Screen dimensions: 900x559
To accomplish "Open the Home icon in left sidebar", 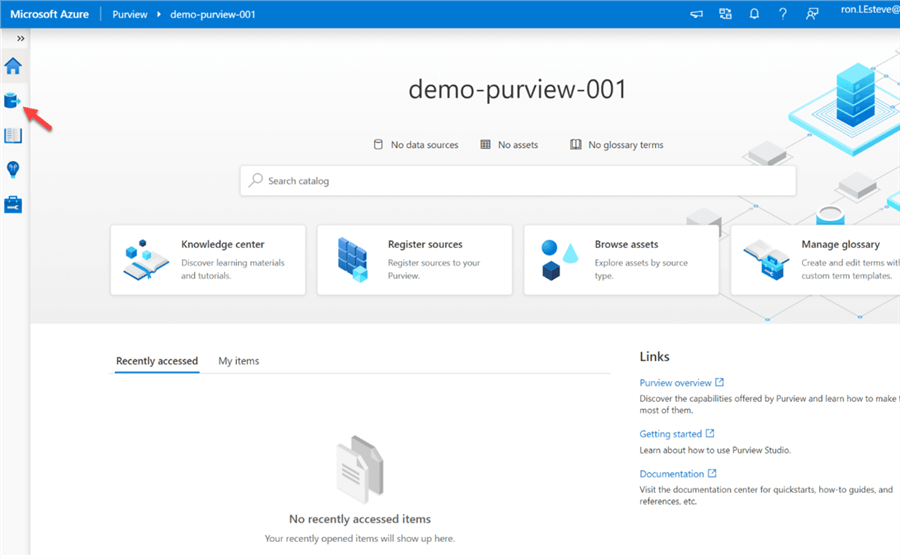I will point(13,67).
